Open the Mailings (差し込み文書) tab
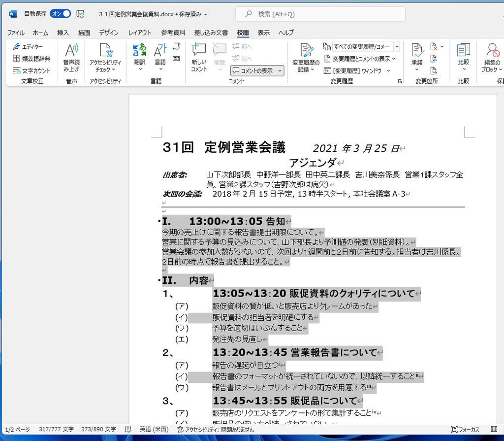The width and height of the screenshot is (504, 441). tap(211, 33)
